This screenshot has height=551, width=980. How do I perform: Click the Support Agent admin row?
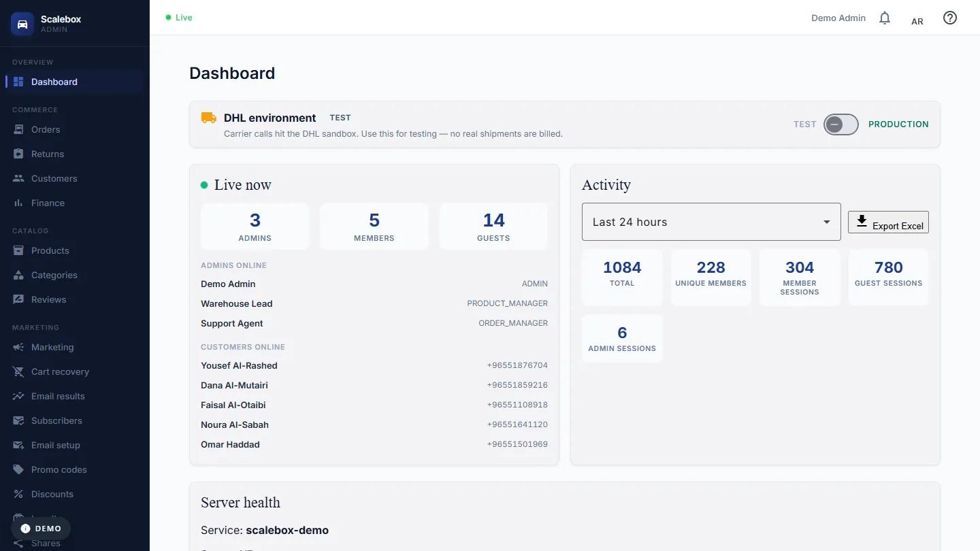click(x=374, y=323)
